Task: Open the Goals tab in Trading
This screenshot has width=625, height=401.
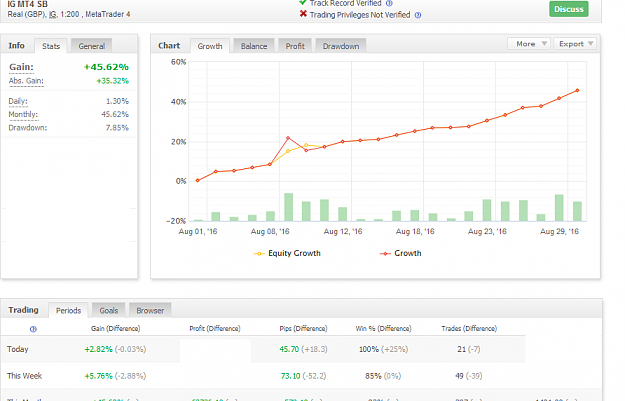Action: click(x=108, y=311)
